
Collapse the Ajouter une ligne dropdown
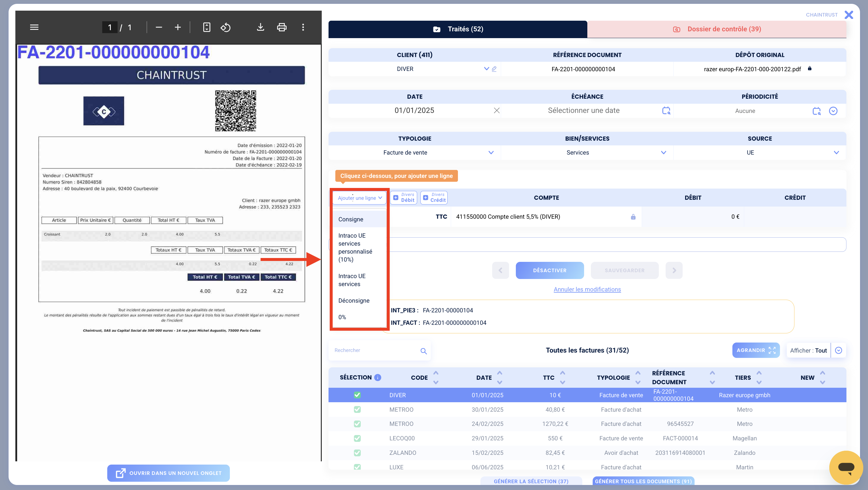[x=359, y=198]
